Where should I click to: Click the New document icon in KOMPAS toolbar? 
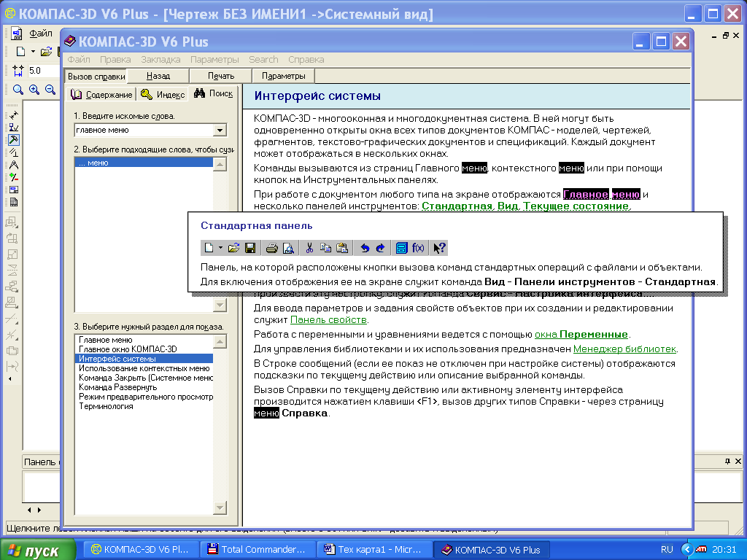pyautogui.click(x=20, y=52)
